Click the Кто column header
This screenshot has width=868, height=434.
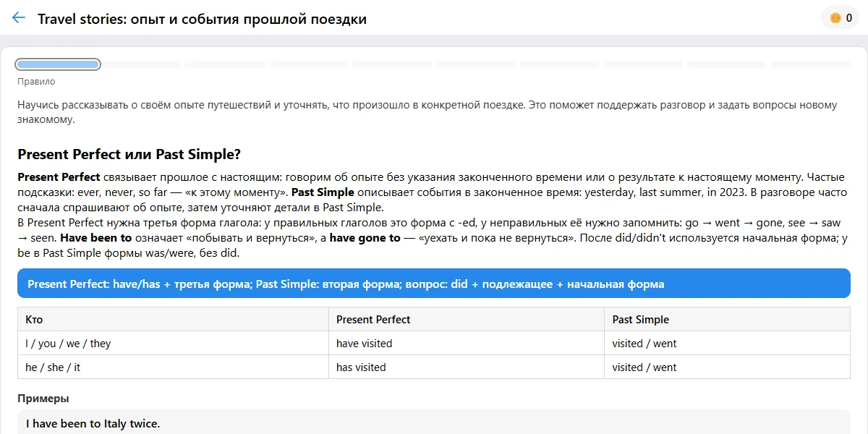(x=174, y=319)
